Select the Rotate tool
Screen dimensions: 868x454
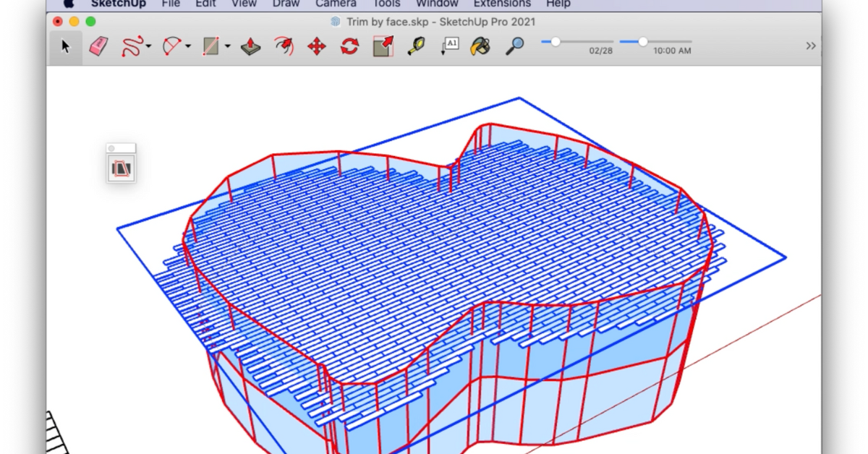pos(350,47)
